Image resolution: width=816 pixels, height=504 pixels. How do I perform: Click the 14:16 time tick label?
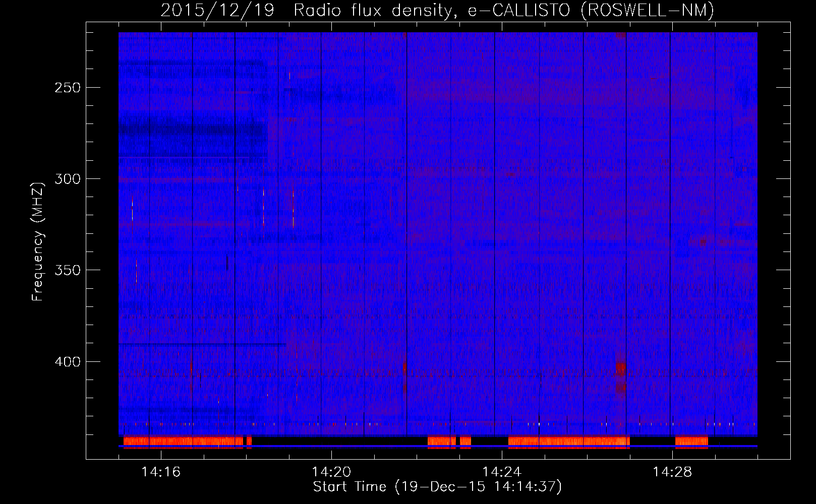[161, 472]
